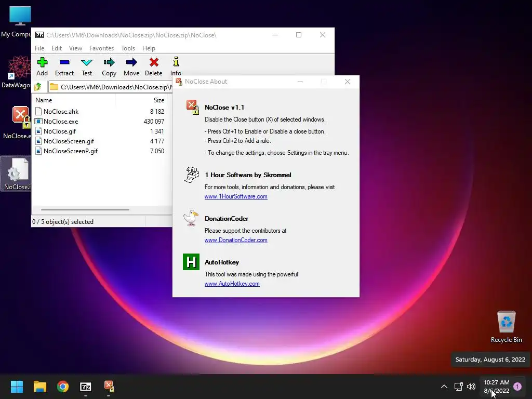
Task: Open the View menu in 7-Zip
Action: [x=75, y=48]
